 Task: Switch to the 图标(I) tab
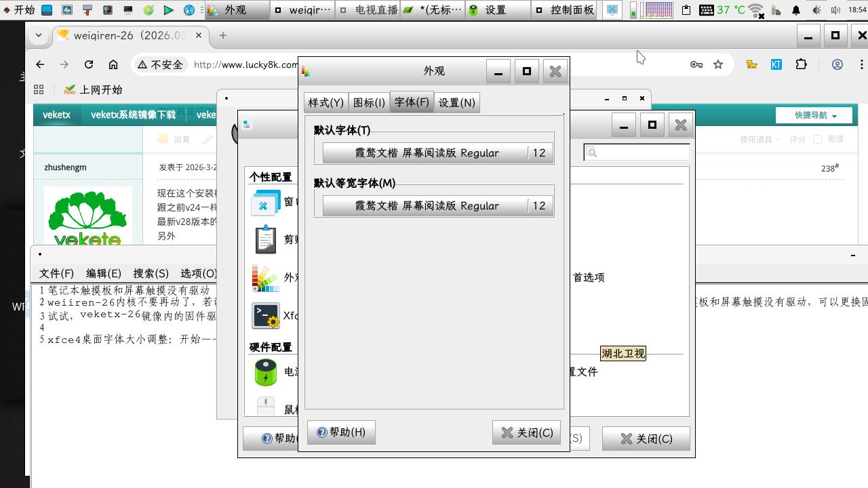point(369,102)
